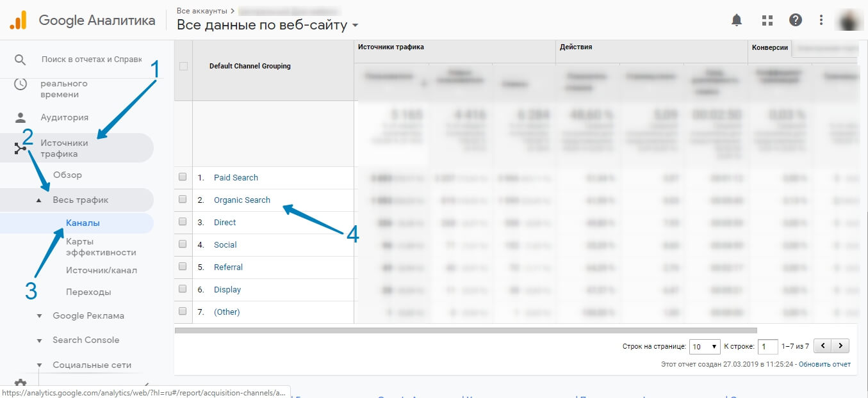Click the Обновить отчет link
The image size is (868, 398).
824,365
